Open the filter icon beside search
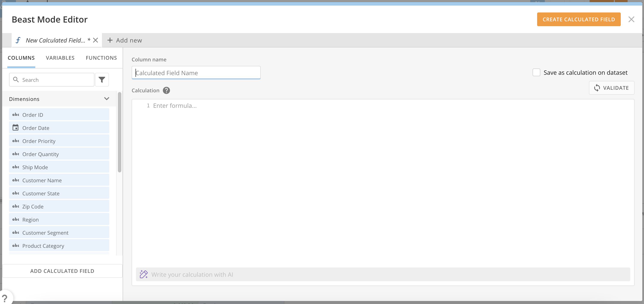Image resolution: width=644 pixels, height=304 pixels. pyautogui.click(x=102, y=80)
